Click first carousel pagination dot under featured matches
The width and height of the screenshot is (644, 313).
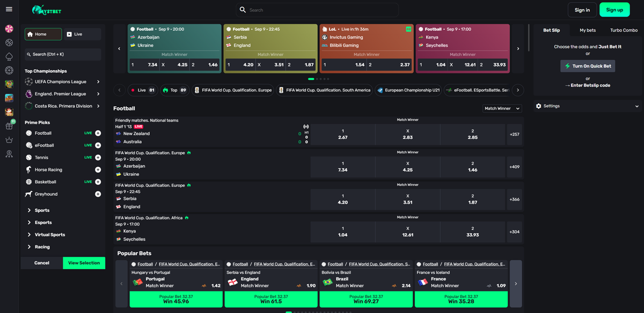coord(311,79)
